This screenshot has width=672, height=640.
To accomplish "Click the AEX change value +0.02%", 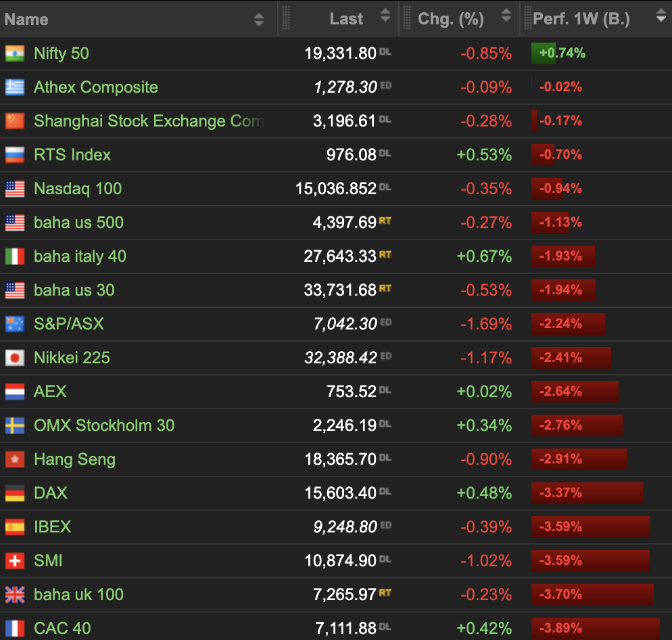I will (484, 392).
